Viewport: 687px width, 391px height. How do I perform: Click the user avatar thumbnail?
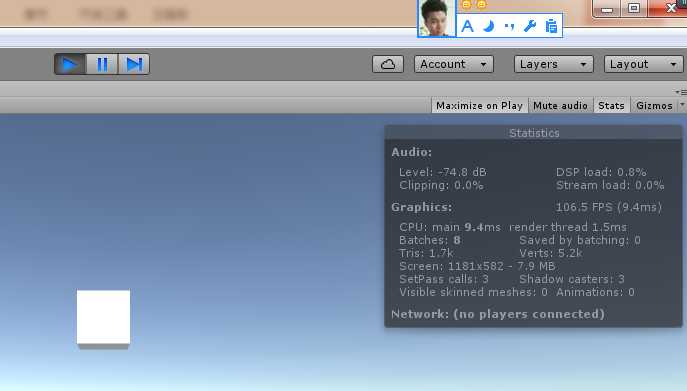(x=436, y=18)
